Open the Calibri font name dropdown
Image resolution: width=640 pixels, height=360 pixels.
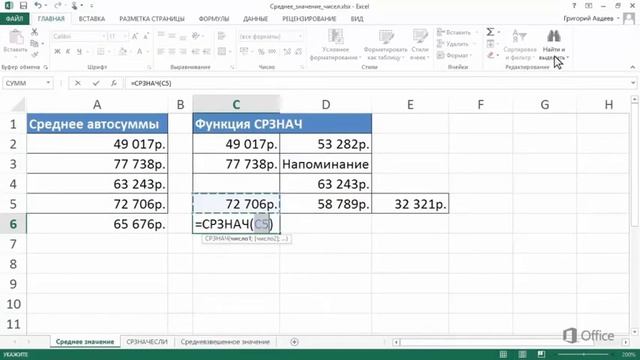tap(104, 36)
